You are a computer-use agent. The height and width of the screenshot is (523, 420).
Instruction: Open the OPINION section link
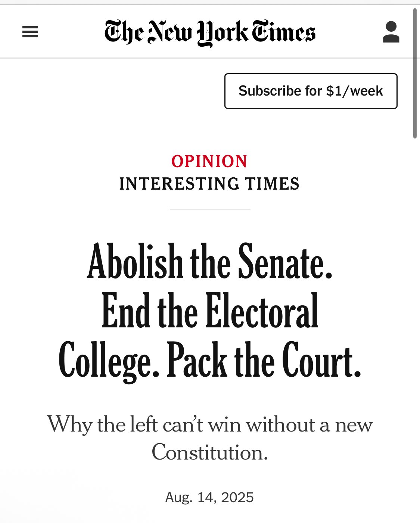tap(209, 162)
